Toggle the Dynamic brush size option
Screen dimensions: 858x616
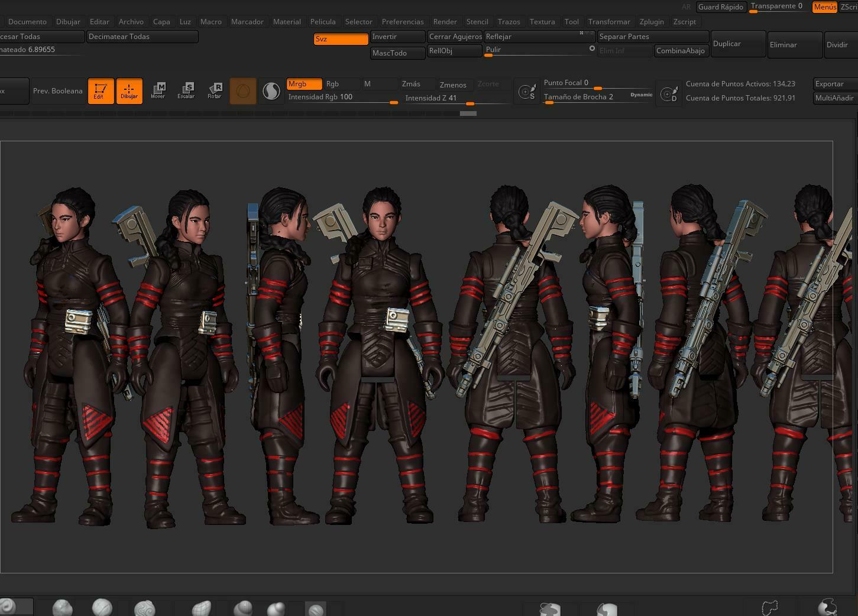click(x=641, y=95)
